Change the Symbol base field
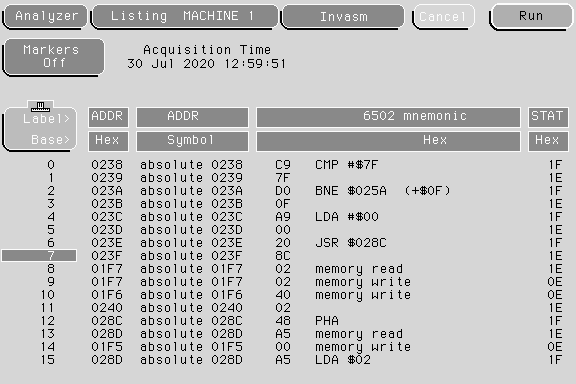The width and height of the screenshot is (576, 384). [192, 141]
